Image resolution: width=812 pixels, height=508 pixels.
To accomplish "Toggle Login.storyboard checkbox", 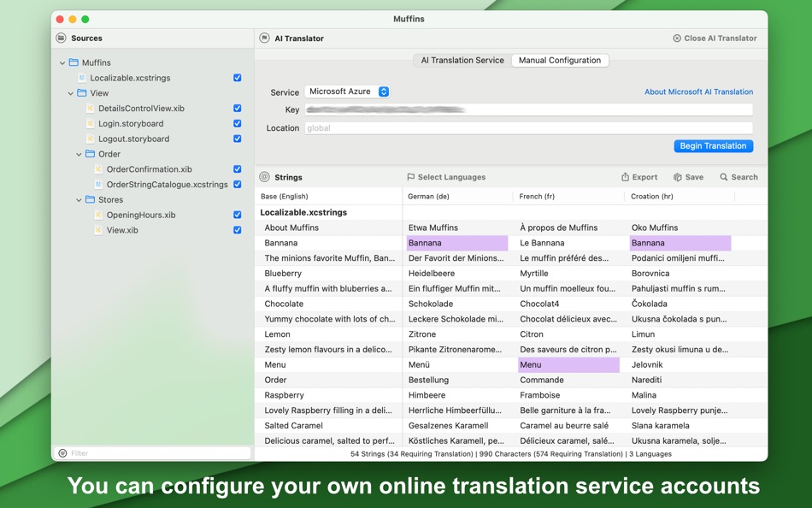I will (237, 123).
